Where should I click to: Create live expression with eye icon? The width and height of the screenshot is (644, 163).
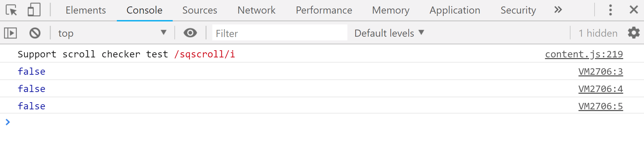click(190, 33)
